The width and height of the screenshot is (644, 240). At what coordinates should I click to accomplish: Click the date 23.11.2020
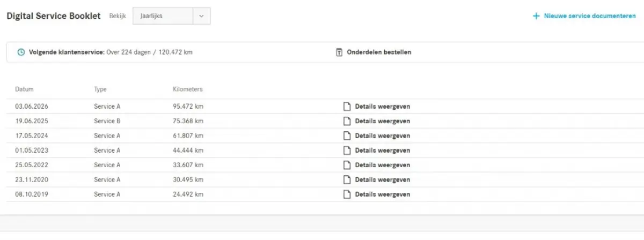pyautogui.click(x=32, y=179)
